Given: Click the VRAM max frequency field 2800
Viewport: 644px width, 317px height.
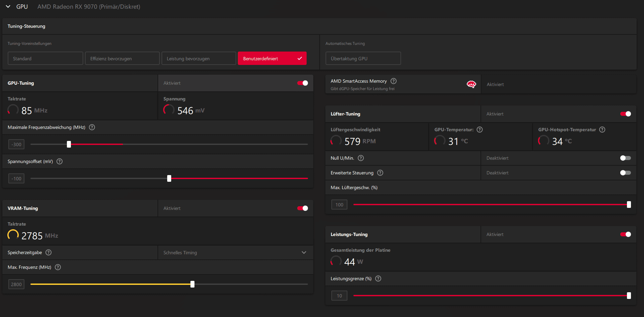Looking at the screenshot, I should [x=16, y=284].
